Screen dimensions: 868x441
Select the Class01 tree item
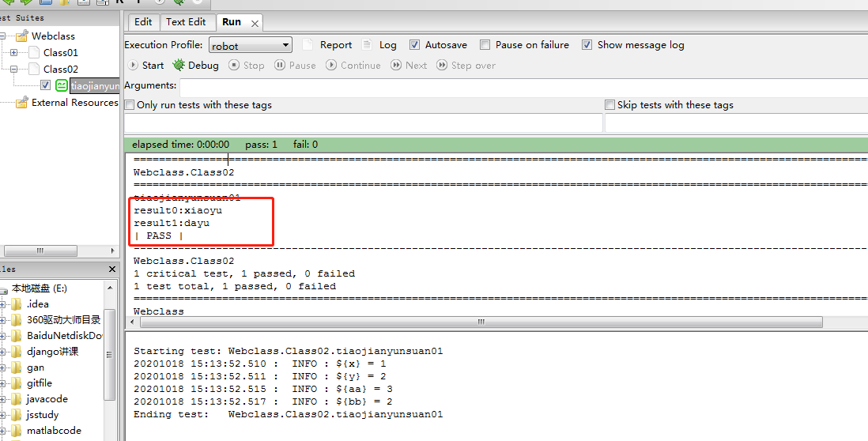click(x=61, y=53)
